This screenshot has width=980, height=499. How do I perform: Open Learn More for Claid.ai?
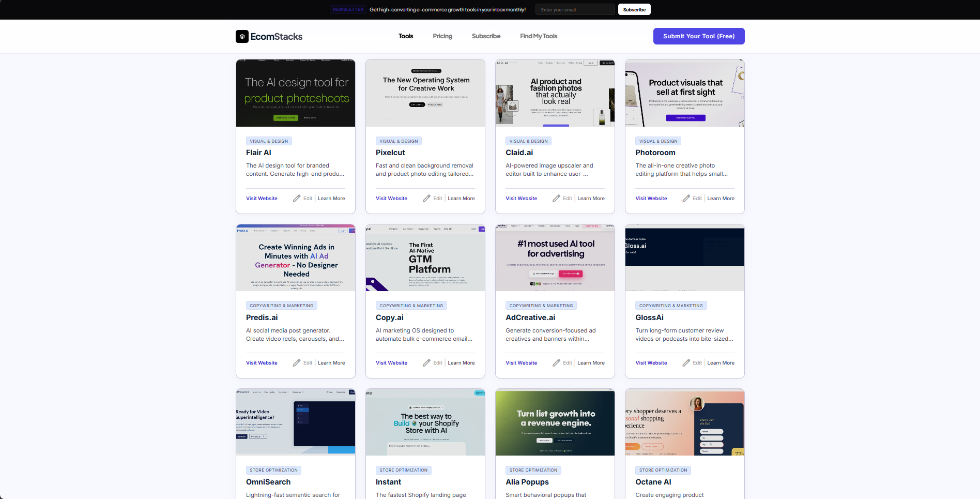point(591,199)
